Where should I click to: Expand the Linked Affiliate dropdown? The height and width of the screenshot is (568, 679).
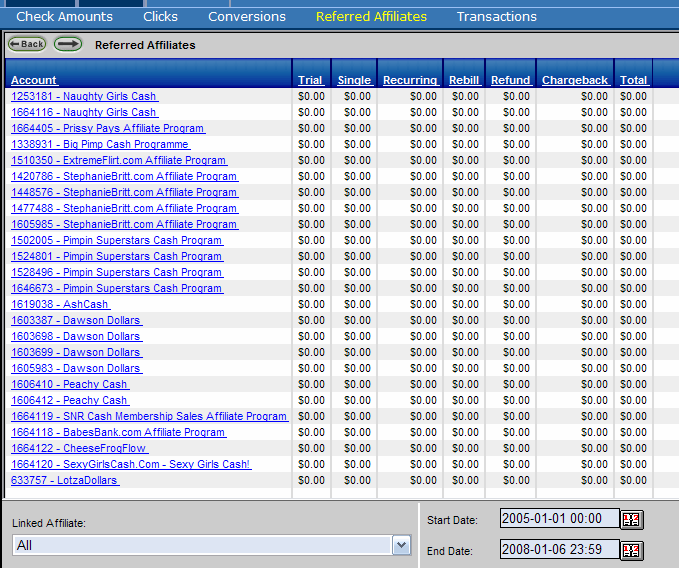tap(401, 545)
